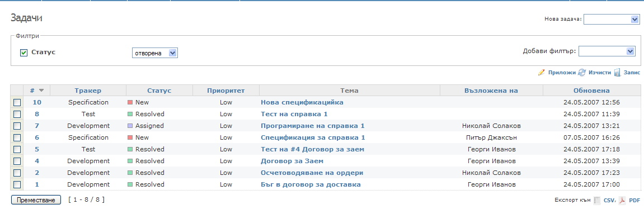Open issue Договор за Заем

pyautogui.click(x=292, y=161)
